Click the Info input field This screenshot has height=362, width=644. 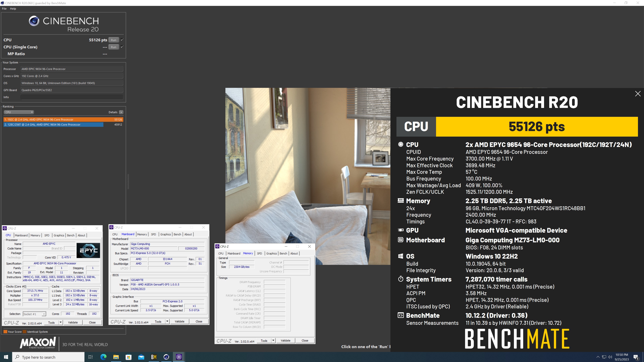click(72, 97)
